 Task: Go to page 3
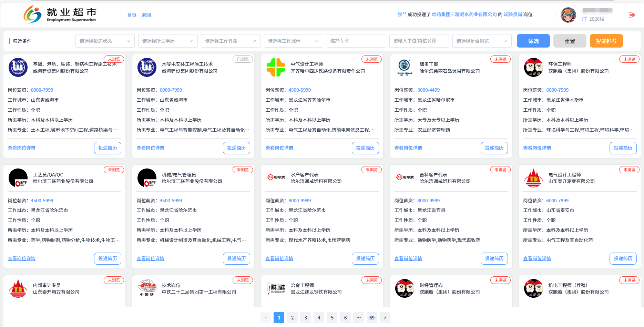[x=306, y=318]
